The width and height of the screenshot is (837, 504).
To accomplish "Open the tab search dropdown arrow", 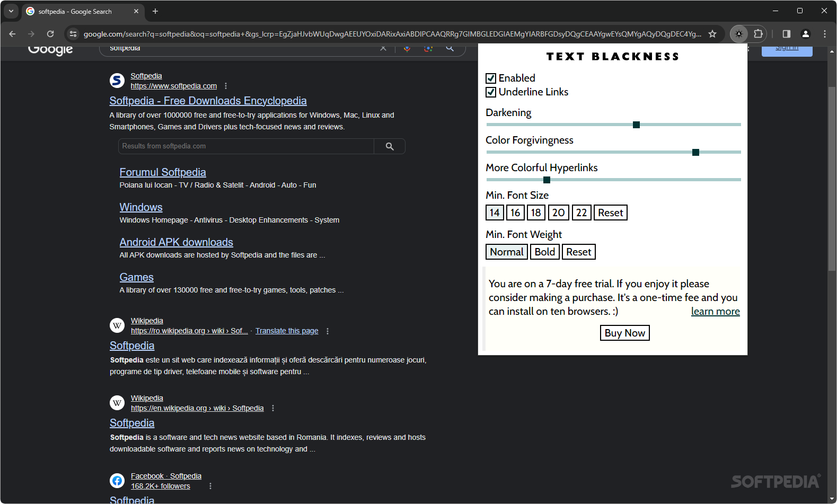I will [x=11, y=11].
